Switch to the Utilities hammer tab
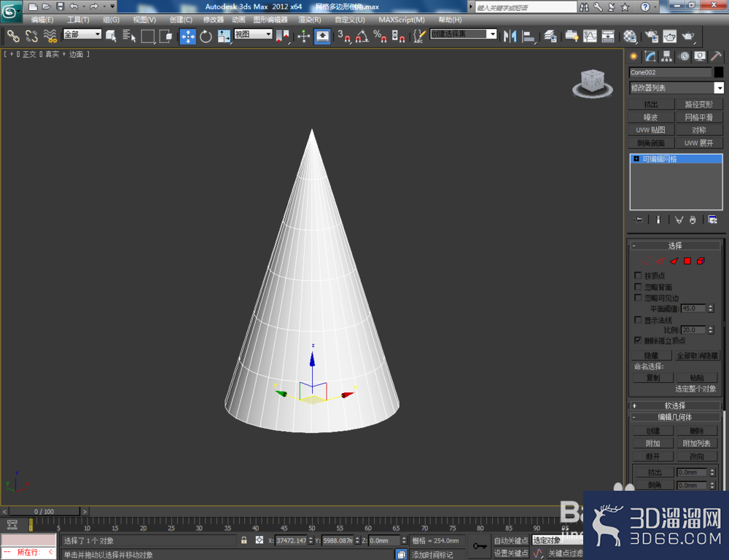This screenshot has width=729, height=560. [717, 57]
